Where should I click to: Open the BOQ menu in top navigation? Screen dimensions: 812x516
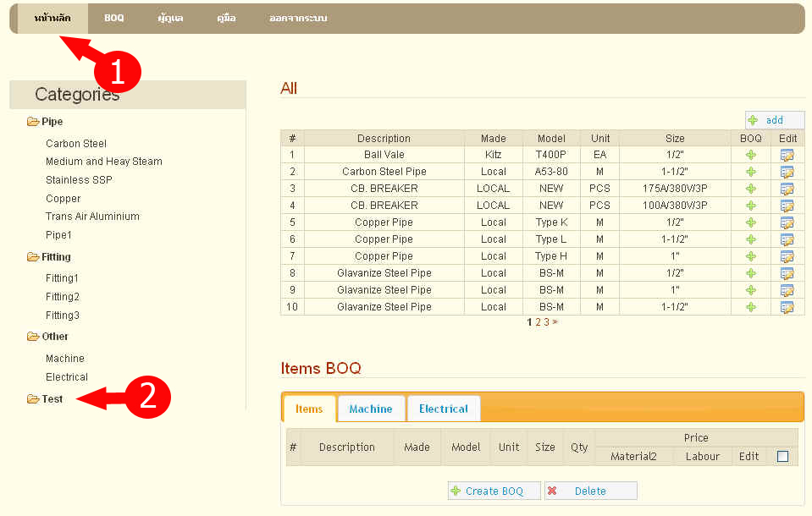pos(114,18)
